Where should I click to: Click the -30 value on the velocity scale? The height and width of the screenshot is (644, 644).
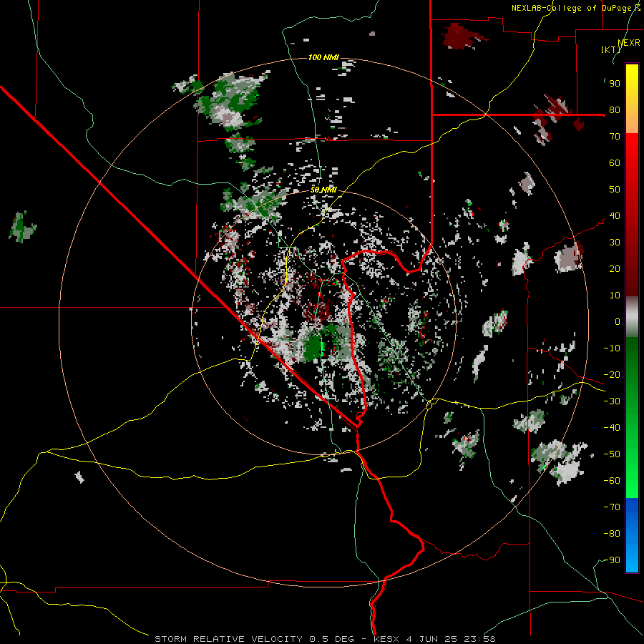point(612,401)
